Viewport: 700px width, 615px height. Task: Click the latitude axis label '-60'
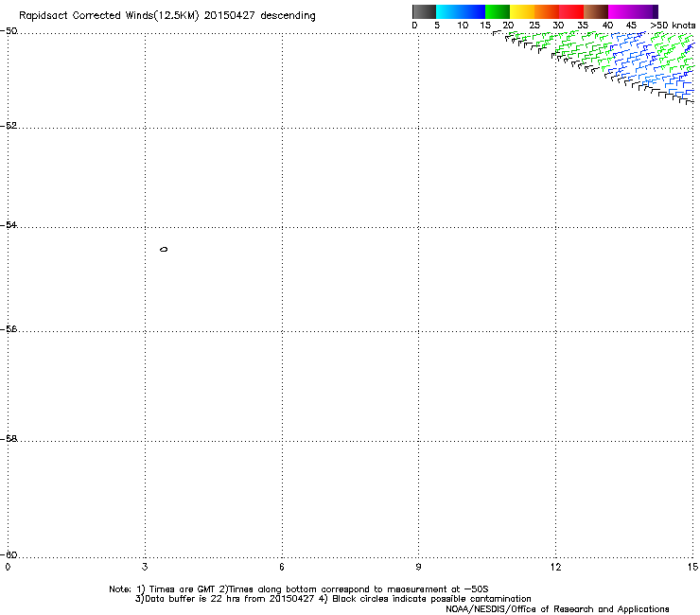coord(9,555)
